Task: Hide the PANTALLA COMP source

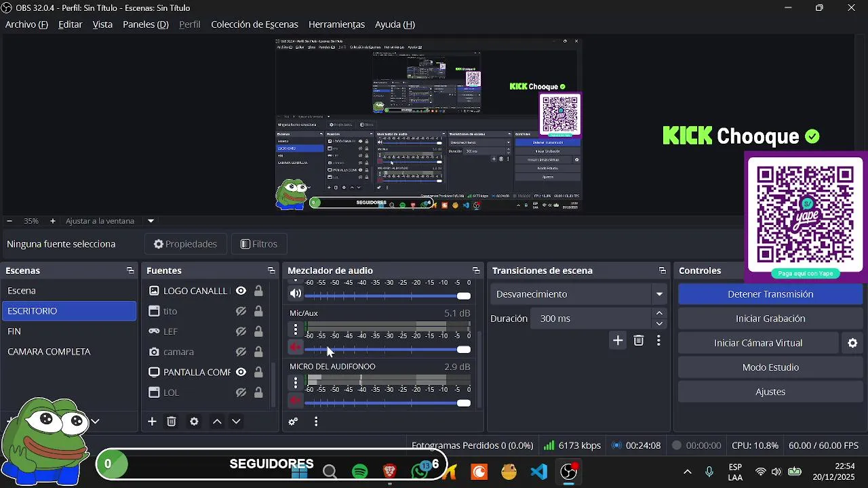Action: coord(241,372)
